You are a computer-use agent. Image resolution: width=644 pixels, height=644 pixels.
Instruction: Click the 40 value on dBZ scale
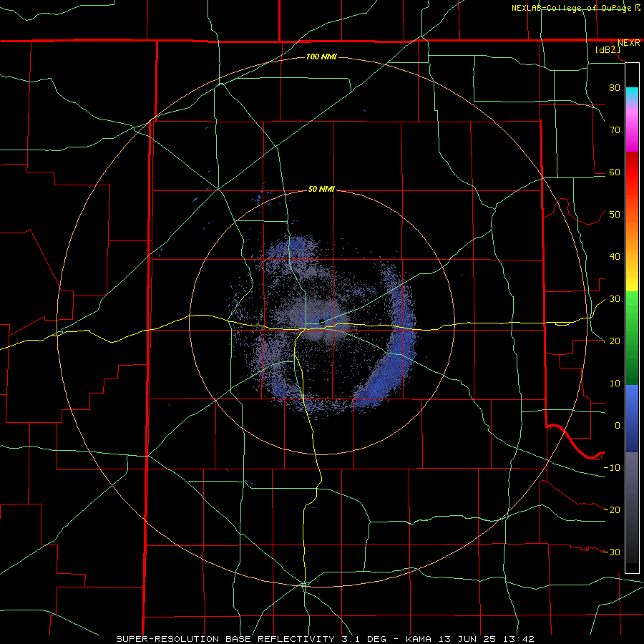615,257
